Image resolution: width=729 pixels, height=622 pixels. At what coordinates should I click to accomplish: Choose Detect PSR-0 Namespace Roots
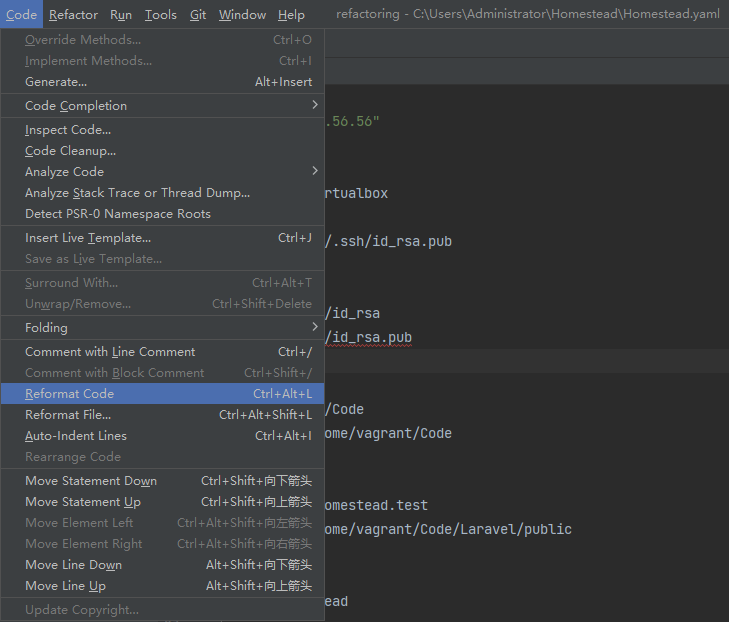tap(118, 214)
